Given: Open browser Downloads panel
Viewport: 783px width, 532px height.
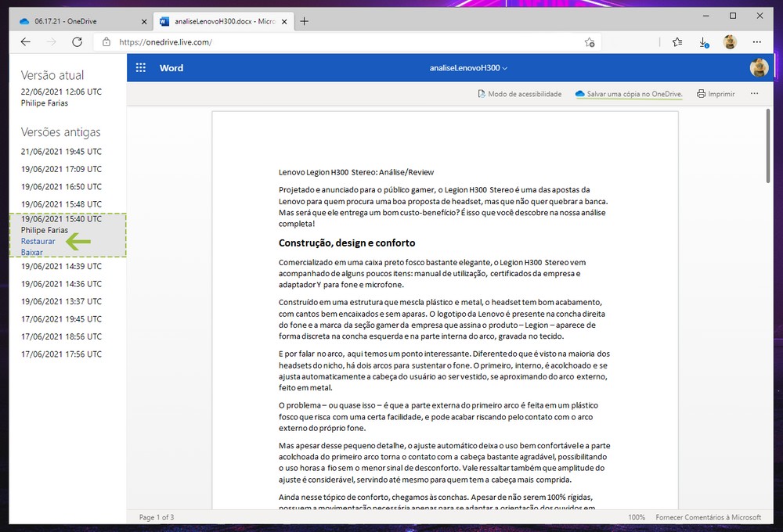Looking at the screenshot, I should click(x=704, y=42).
